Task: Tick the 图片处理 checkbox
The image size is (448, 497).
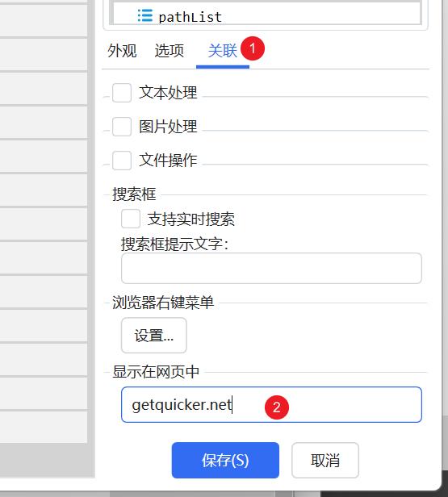Action: (122, 127)
